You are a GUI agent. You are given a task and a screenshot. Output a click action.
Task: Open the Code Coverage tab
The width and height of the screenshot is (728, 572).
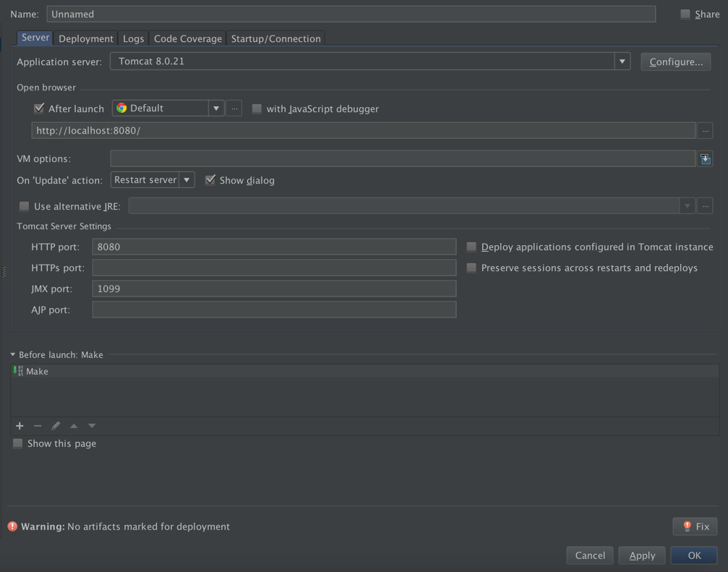point(187,38)
